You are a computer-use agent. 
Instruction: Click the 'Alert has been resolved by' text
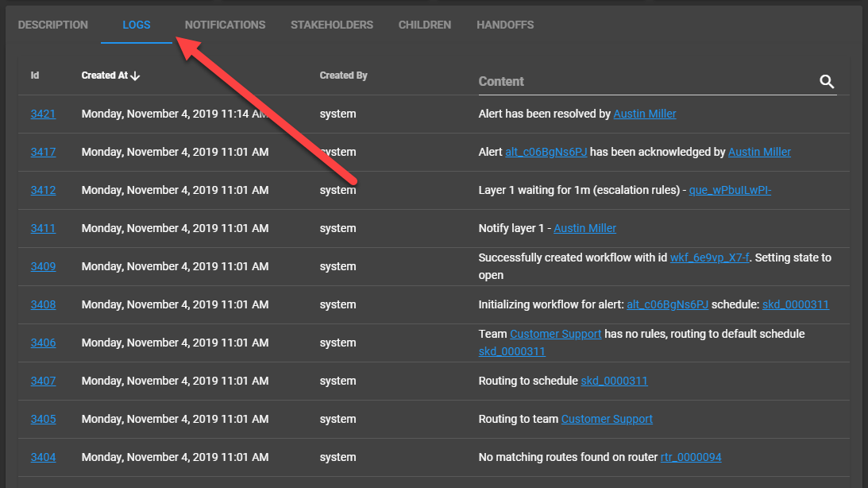[x=544, y=114]
